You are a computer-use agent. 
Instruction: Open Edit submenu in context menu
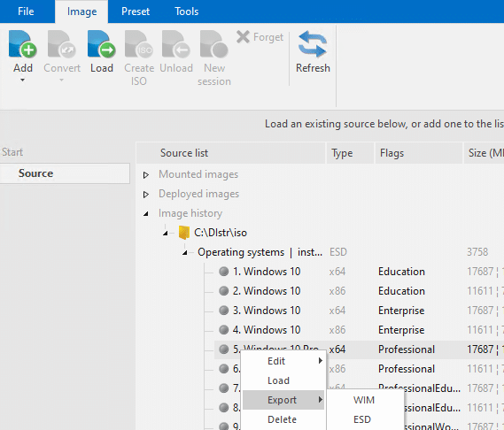click(283, 361)
